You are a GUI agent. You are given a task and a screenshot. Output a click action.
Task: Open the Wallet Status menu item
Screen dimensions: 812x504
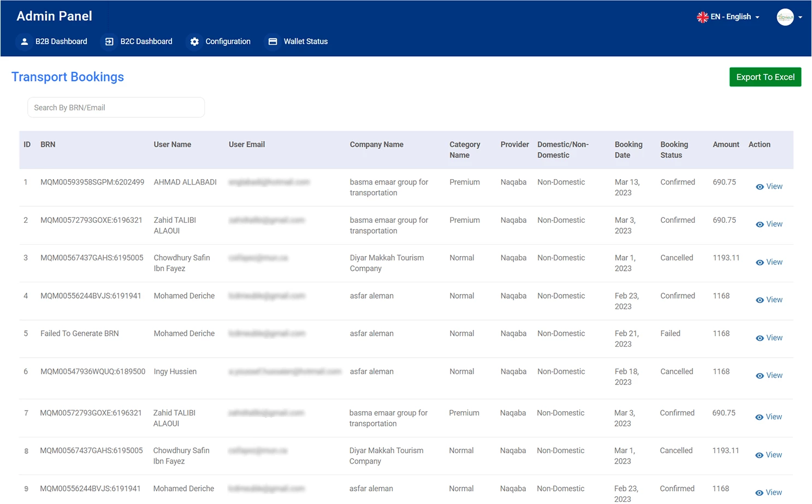[305, 41]
